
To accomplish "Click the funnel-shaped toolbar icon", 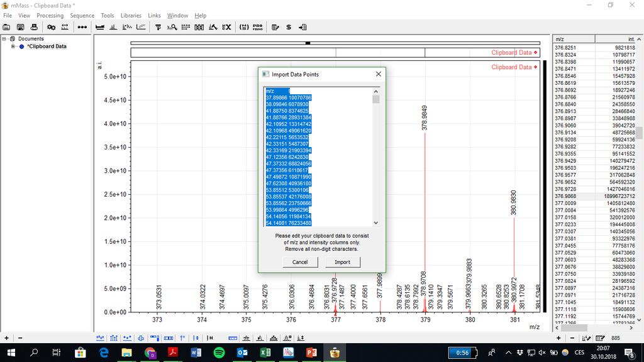I will [x=158, y=27].
